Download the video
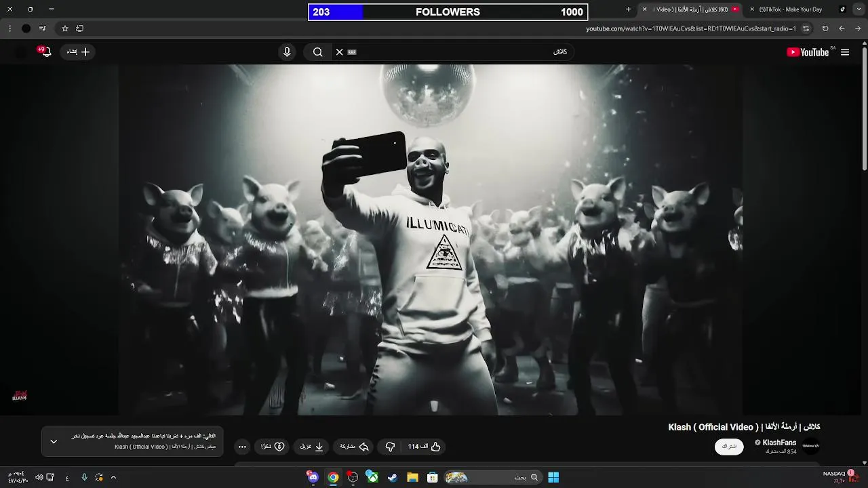Viewport: 868px width, 488px height. [x=313, y=447]
